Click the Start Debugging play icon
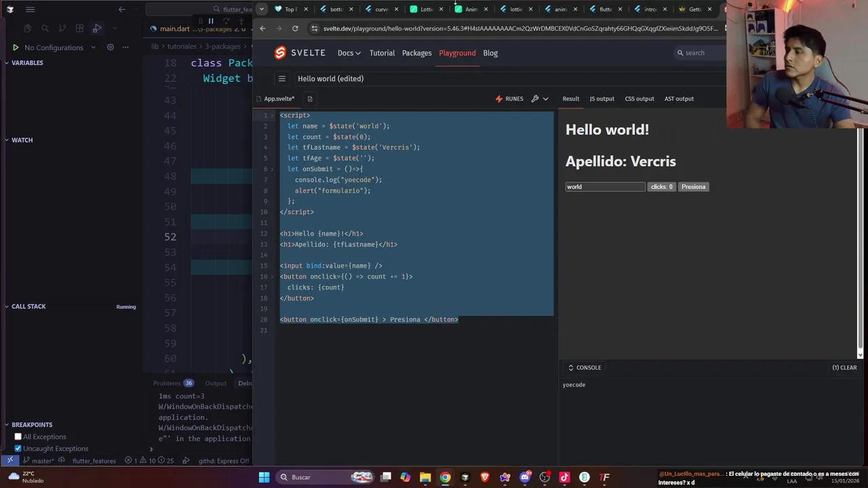 (16, 47)
